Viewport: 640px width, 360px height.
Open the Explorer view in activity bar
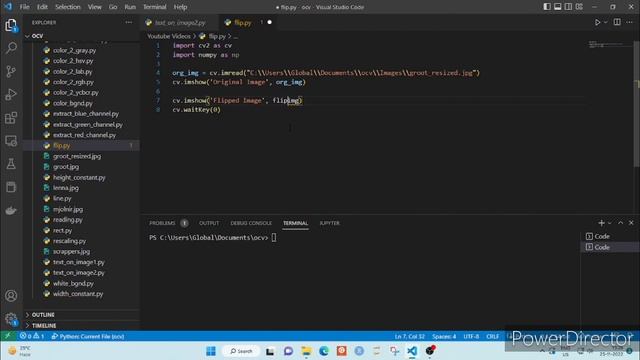(x=11, y=25)
